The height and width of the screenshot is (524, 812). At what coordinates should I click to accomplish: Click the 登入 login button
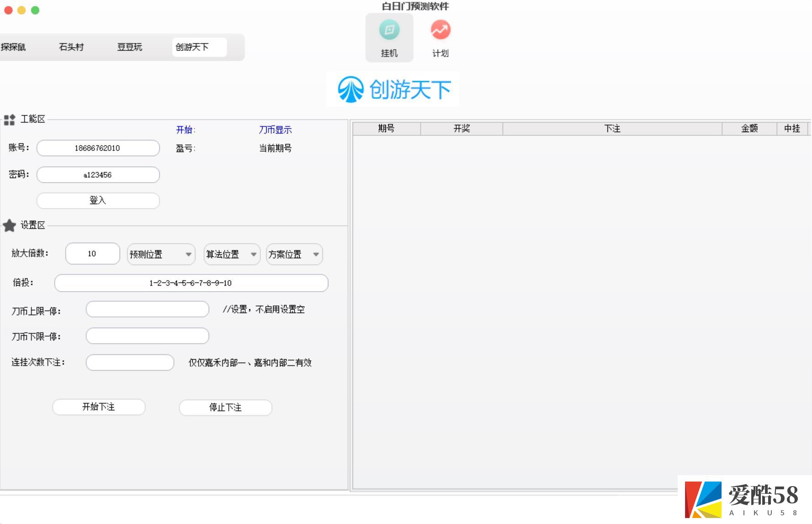[x=98, y=201]
